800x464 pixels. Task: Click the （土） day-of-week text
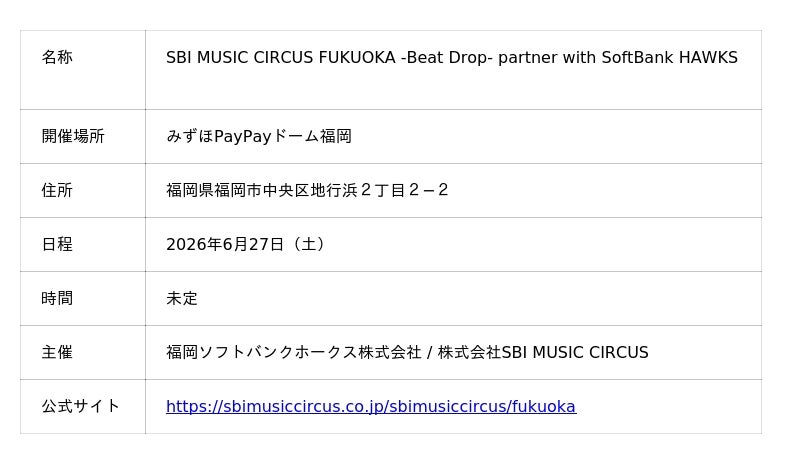click(307, 244)
